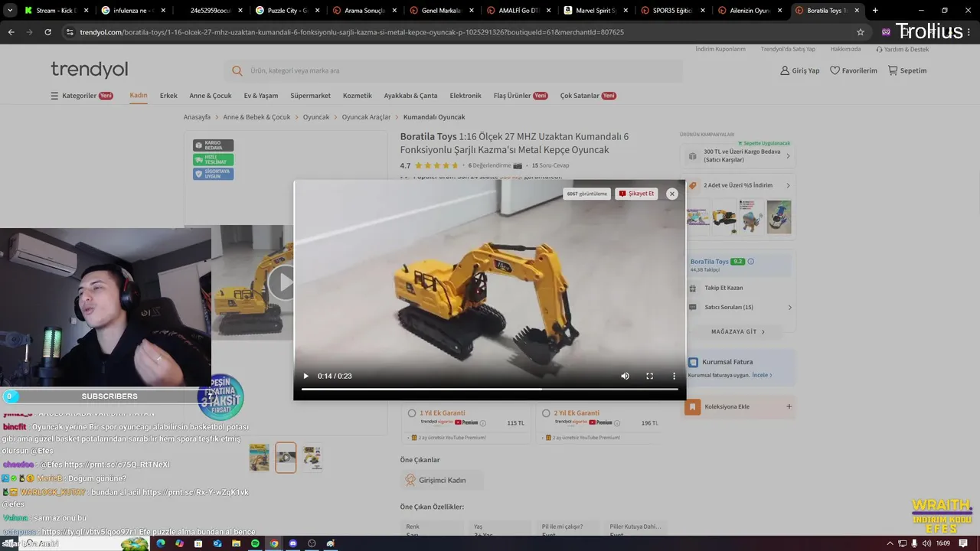This screenshot has width=980, height=551.
Task: Open İndirim Kuponlarım link
Action: (x=720, y=49)
